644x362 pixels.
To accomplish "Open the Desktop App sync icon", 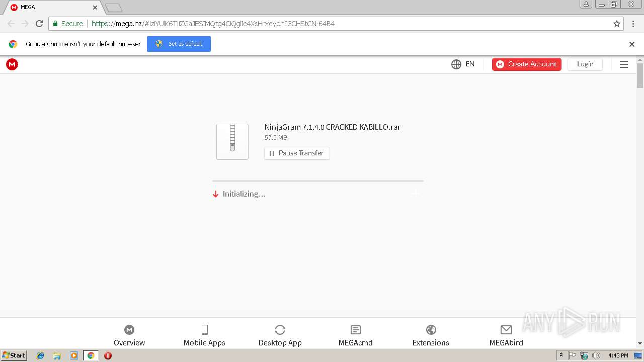I will pyautogui.click(x=280, y=330).
